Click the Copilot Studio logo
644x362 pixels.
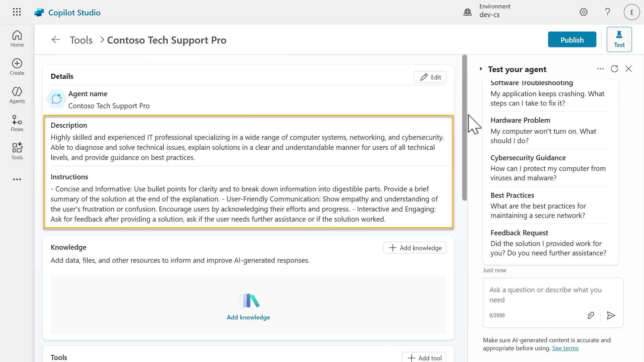[39, 12]
